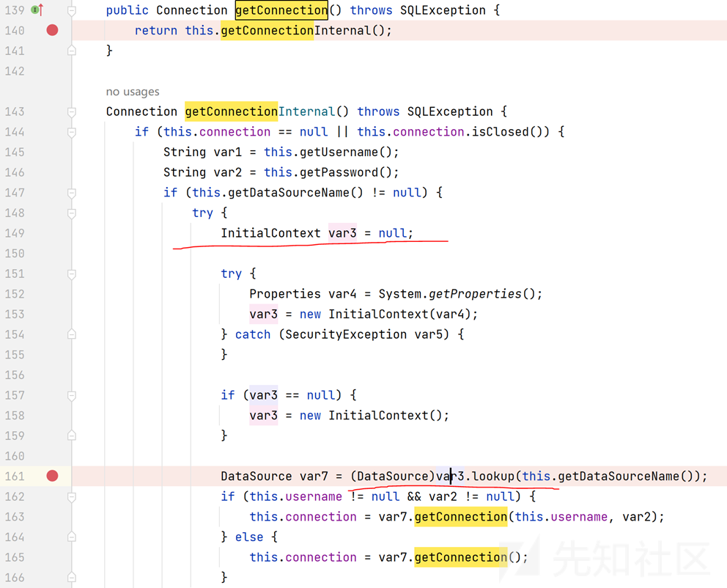The width and height of the screenshot is (727, 588).
Task: Click the lookup method call on line 161
Action: point(493,476)
